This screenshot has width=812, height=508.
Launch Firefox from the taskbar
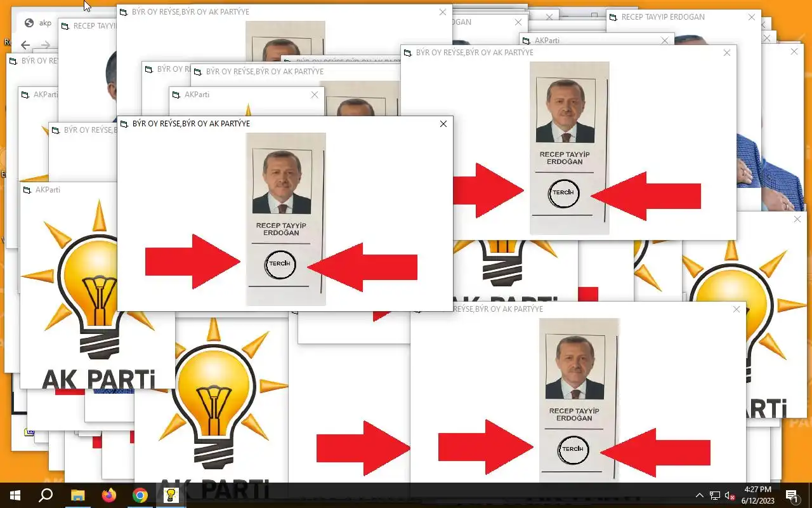[109, 495]
